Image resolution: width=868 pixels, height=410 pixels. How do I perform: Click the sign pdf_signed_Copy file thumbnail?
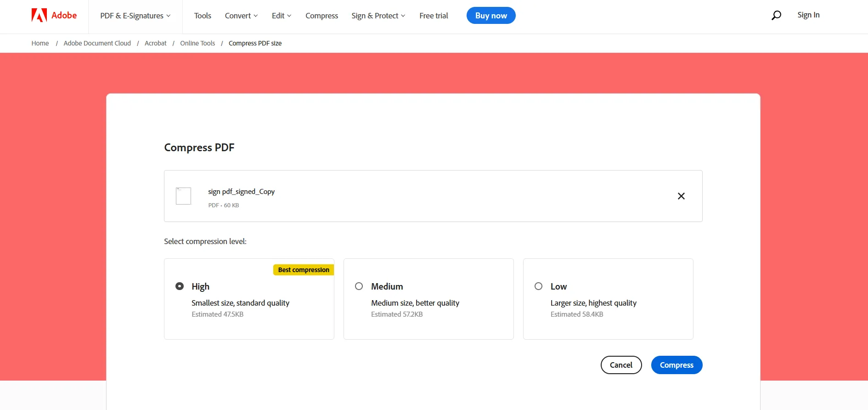(183, 196)
